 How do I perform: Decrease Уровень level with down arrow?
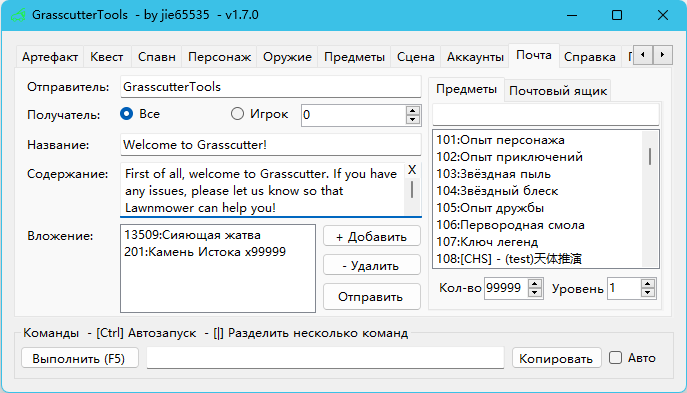tap(648, 294)
